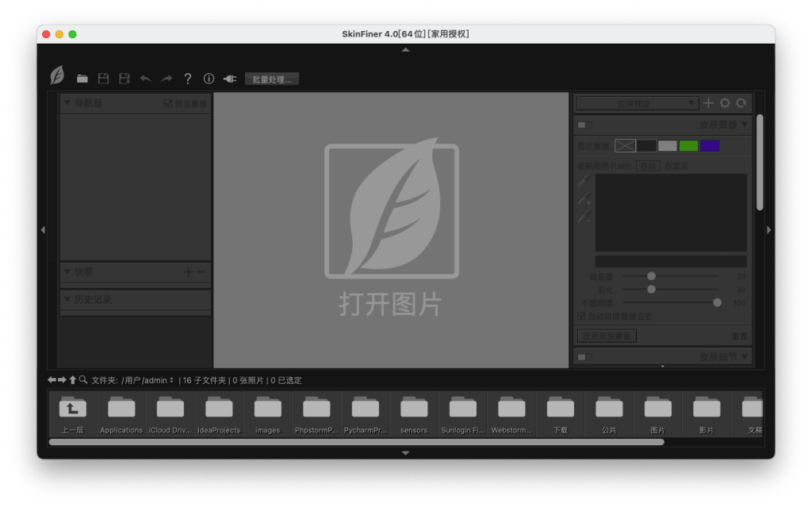The height and width of the screenshot is (508, 812).
Task: Select the 下载 downloads folder
Action: click(x=561, y=414)
